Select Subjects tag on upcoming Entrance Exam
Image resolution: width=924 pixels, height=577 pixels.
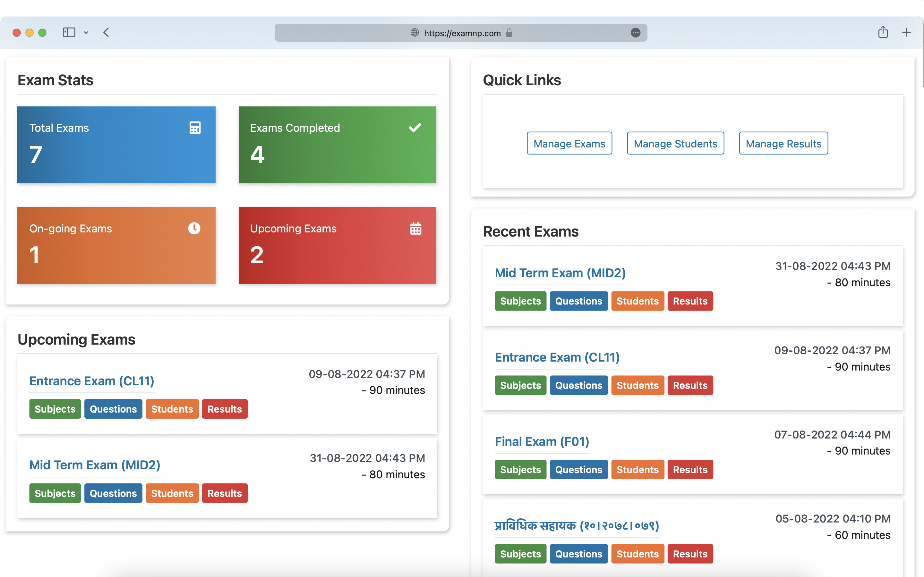click(x=55, y=409)
